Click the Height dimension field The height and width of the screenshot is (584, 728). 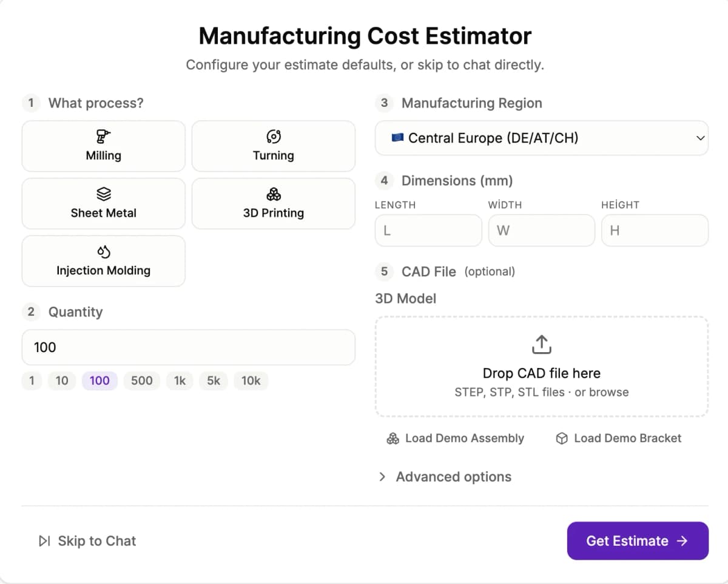pos(655,230)
